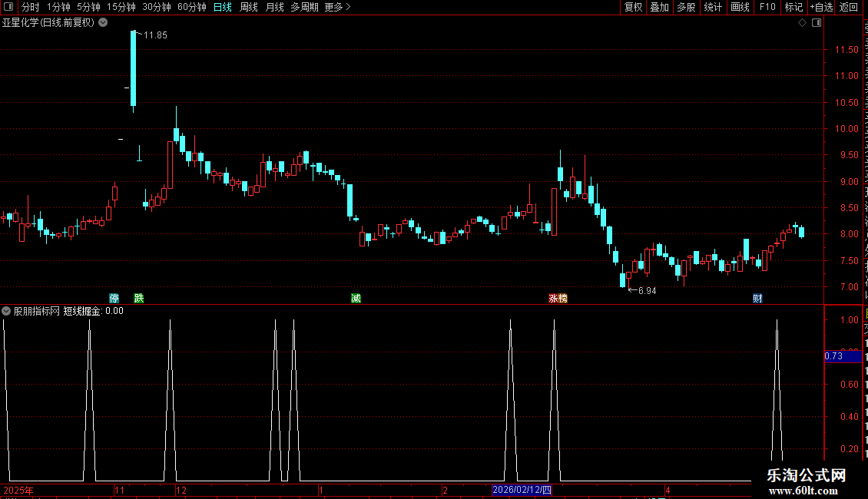This screenshot has height=499, width=868.
Task: Click the 涨榜 event marker icon
Action: [x=558, y=298]
